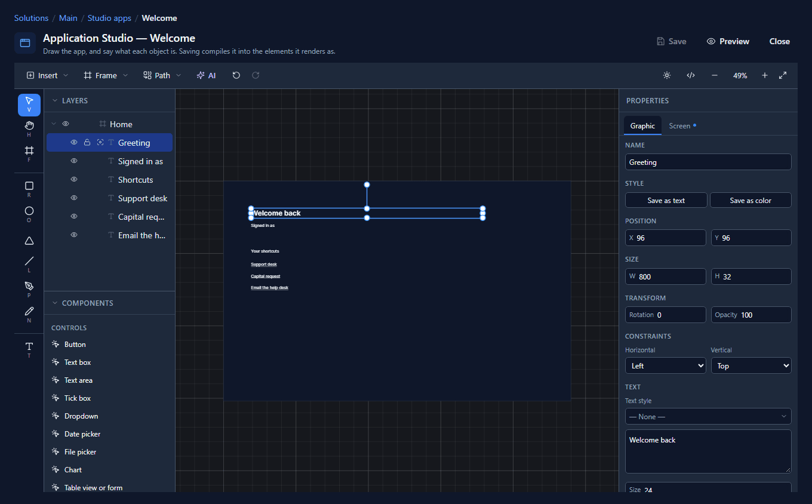The height and width of the screenshot is (504, 812).
Task: Select the Hand tool
Action: [29, 129]
